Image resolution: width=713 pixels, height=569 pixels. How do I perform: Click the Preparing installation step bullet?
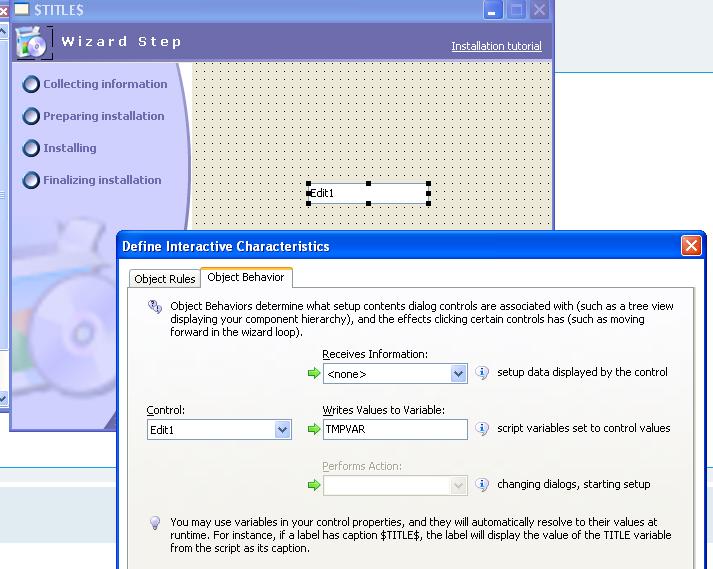31,116
